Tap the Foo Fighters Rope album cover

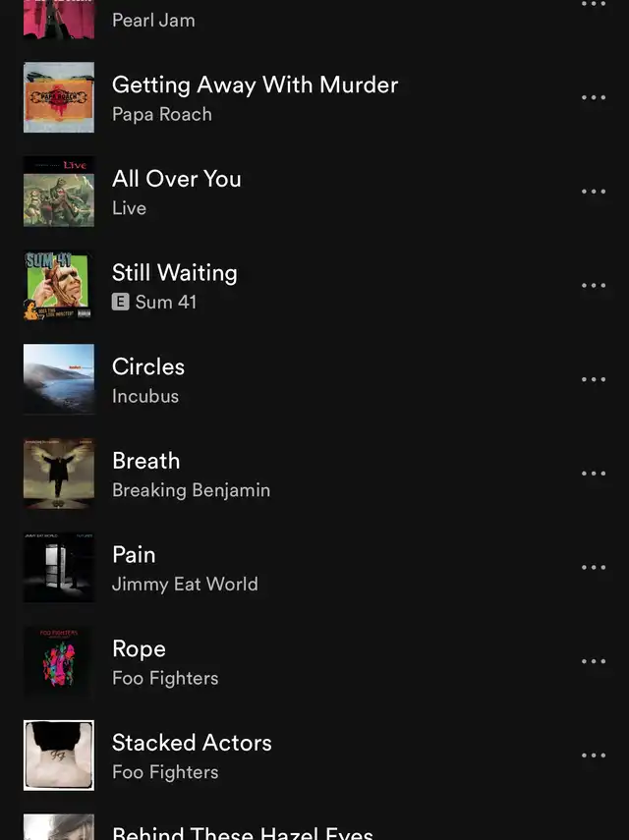point(59,661)
